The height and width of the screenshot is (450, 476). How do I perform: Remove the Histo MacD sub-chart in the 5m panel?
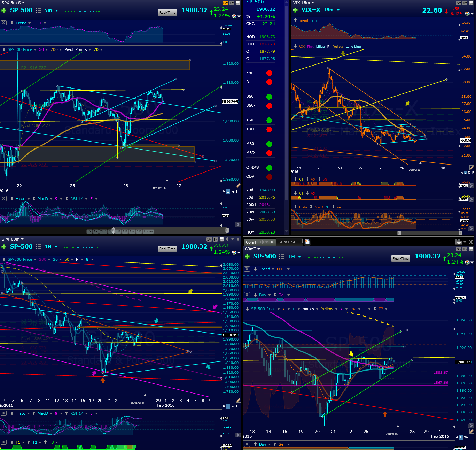[x=3, y=199]
